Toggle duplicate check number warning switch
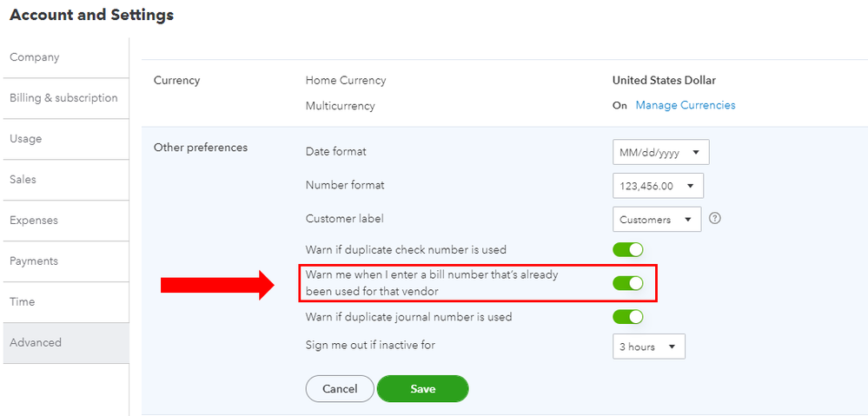 (x=627, y=250)
